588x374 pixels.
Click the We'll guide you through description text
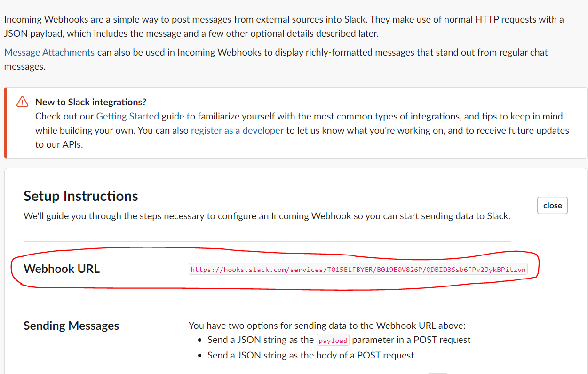[267, 216]
